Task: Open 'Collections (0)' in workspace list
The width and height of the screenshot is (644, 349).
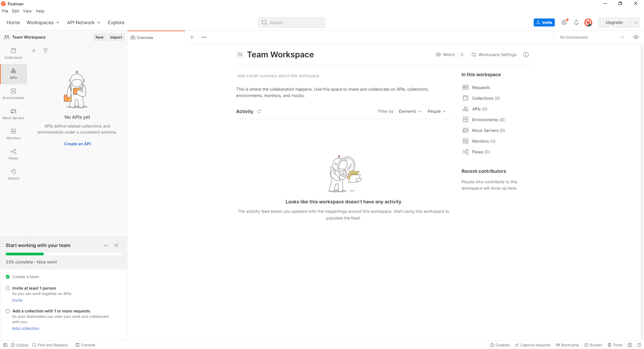Action: coord(486,98)
